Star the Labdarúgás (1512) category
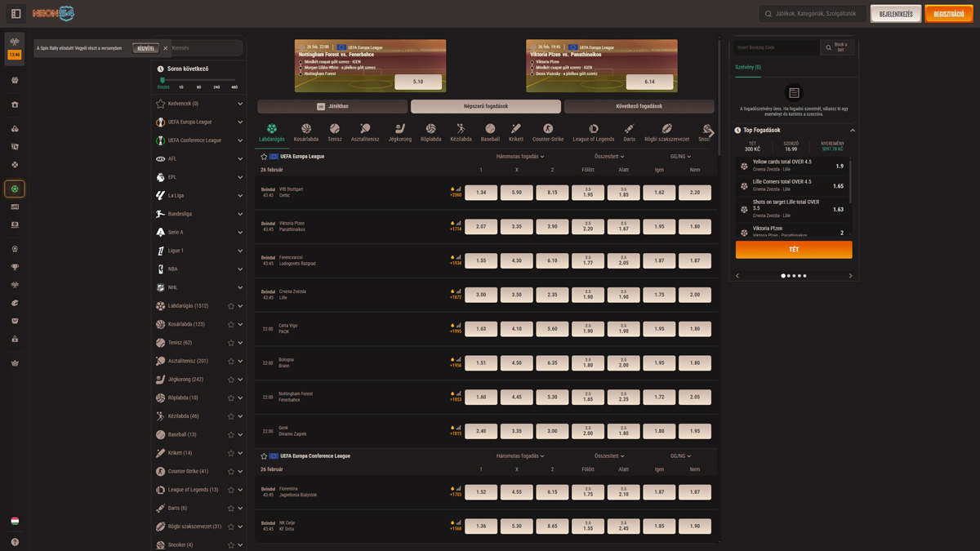 [231, 306]
